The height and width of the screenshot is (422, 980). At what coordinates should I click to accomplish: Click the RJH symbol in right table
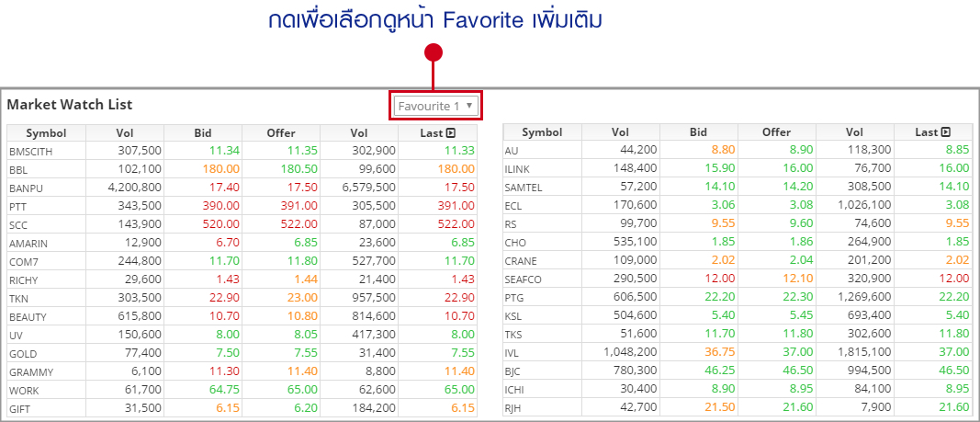513,408
